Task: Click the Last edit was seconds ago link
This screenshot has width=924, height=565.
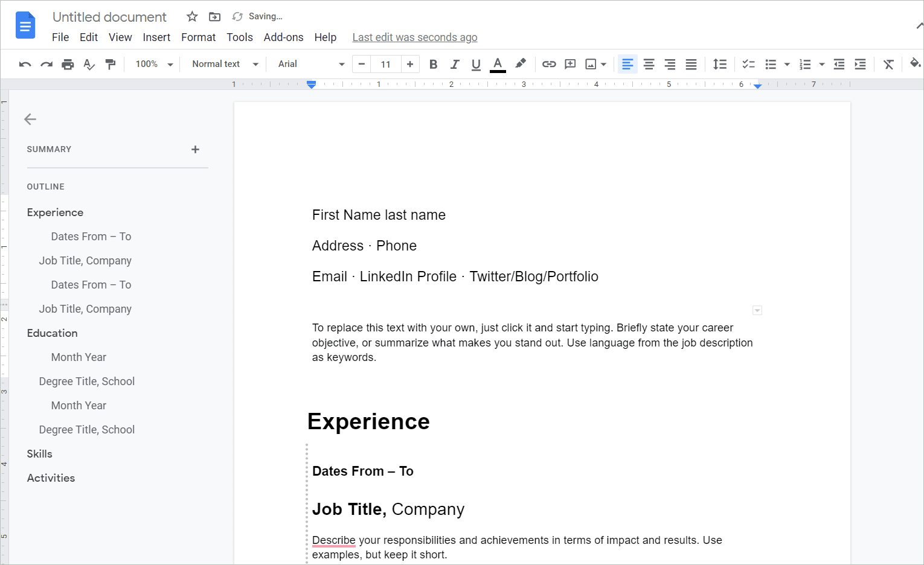Action: point(414,37)
